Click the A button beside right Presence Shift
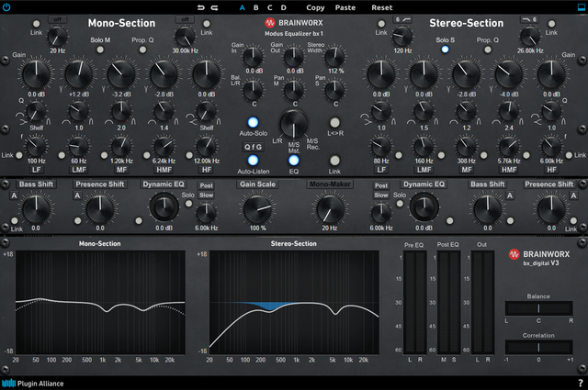This screenshot has width=588, height=390. [573, 195]
